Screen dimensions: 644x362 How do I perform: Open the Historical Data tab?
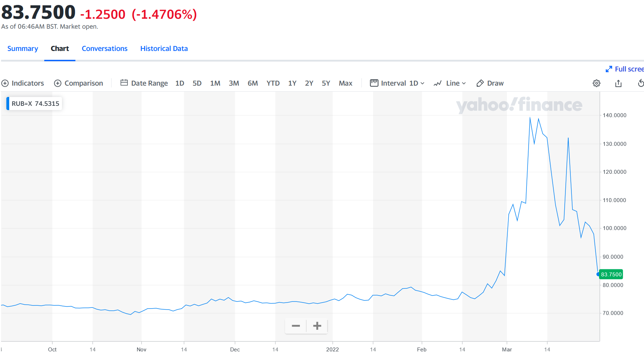(164, 48)
